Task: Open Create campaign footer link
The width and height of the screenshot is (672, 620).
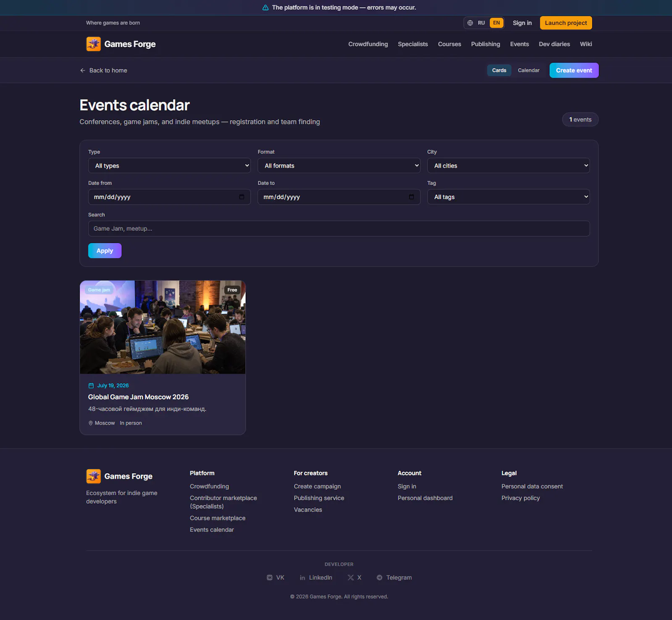Action: click(317, 486)
